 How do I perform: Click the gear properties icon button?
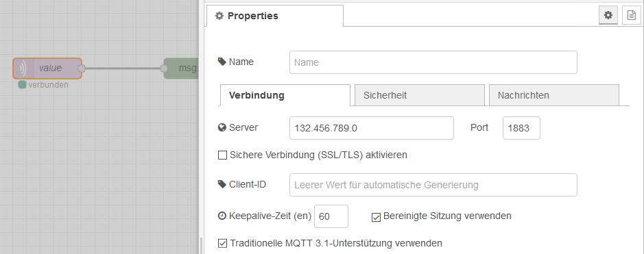pos(608,16)
